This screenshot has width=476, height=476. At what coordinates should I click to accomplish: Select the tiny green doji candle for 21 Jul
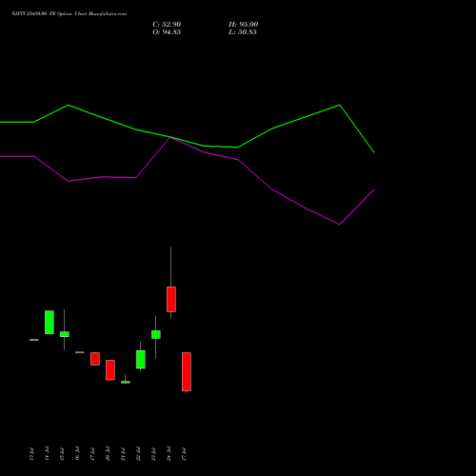126,382
